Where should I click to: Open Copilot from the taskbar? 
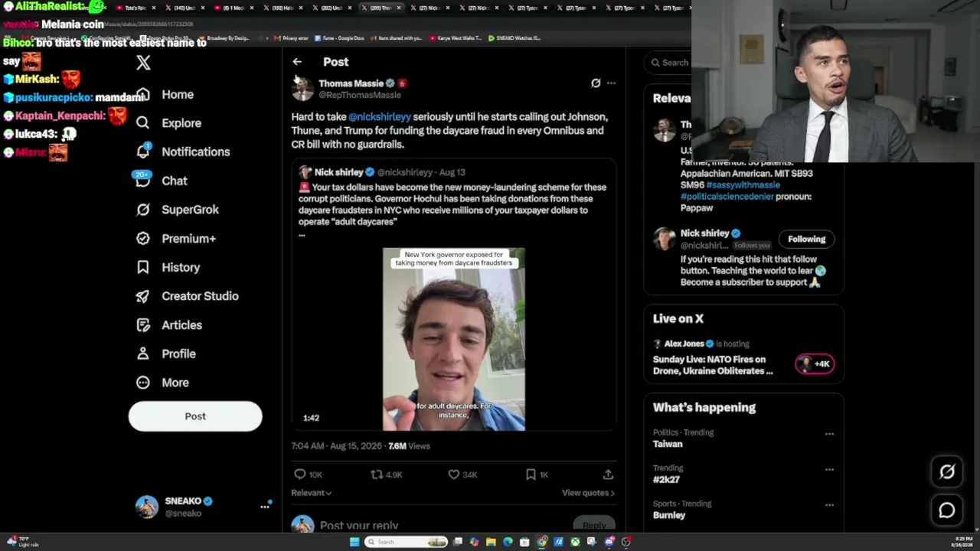point(474,542)
